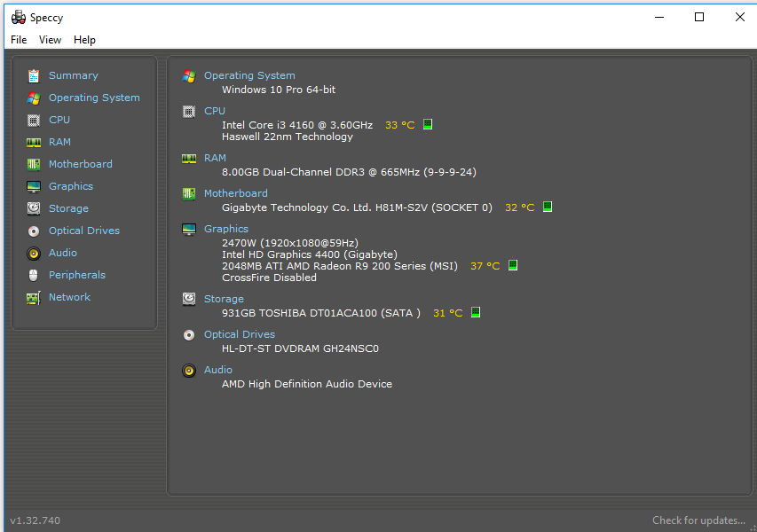Click the RAM icon in summary panel
Viewport: 757px width, 532px height.
tap(189, 158)
